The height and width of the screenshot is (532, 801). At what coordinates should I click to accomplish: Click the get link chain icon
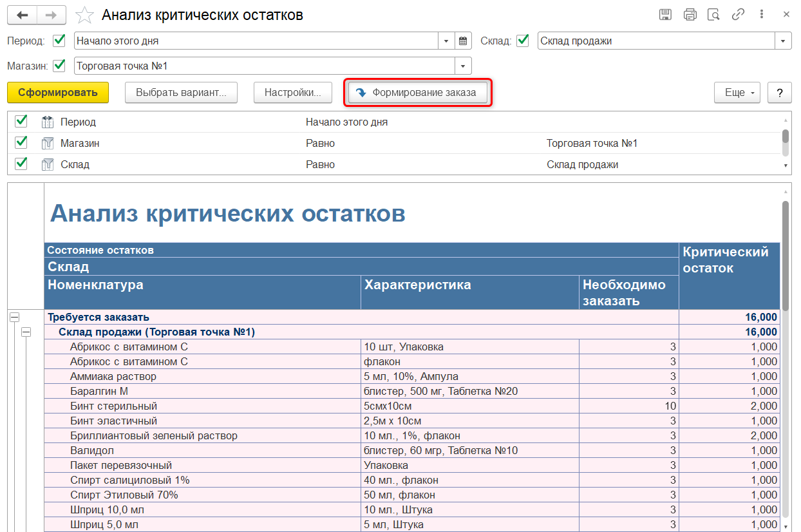point(738,15)
